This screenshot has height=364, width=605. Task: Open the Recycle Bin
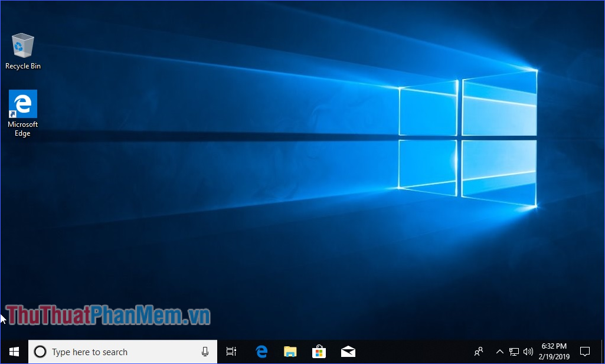[x=22, y=44]
